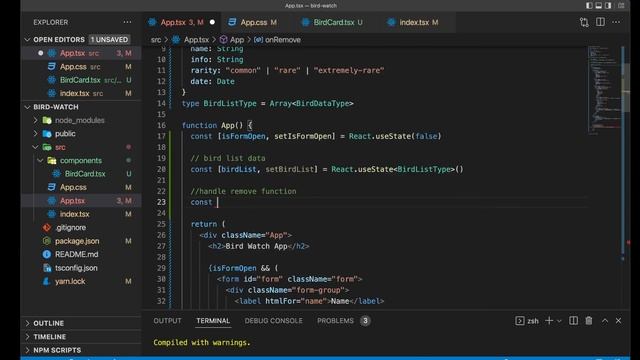Open App.css in bird-watch file tree
This screenshot has height=360, width=640.
coord(81,187)
